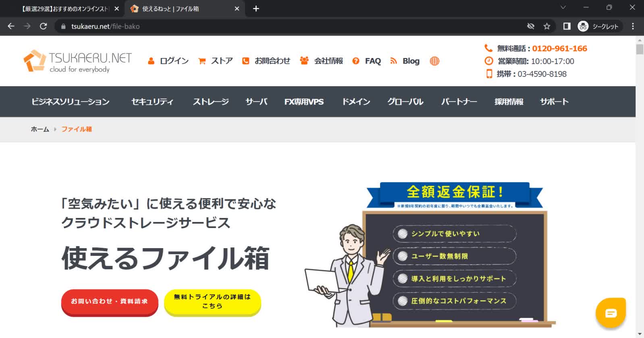Open a new browser tab
The height and width of the screenshot is (338, 644).
click(x=256, y=8)
